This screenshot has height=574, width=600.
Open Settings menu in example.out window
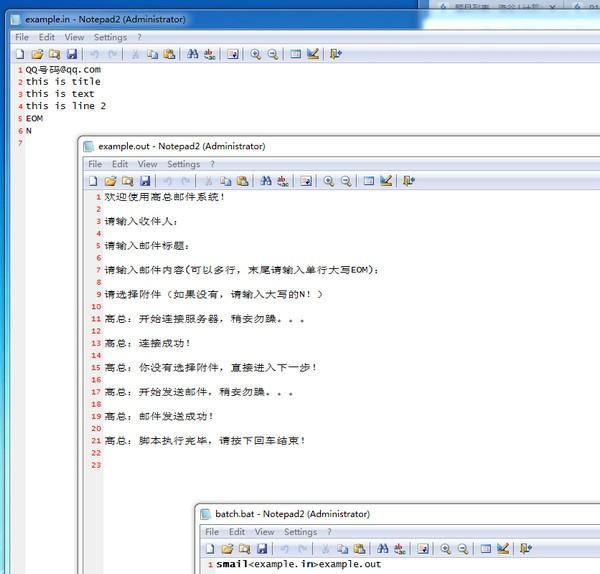click(x=184, y=164)
